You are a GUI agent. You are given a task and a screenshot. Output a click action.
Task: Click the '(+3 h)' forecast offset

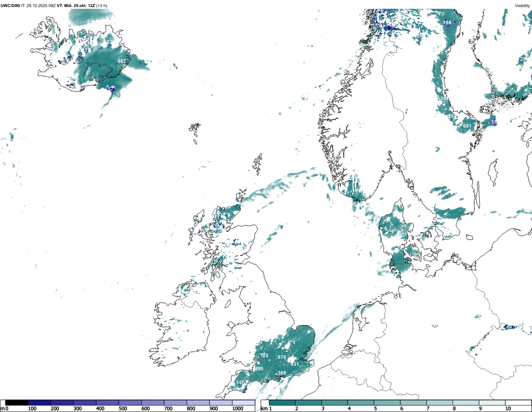pos(101,6)
